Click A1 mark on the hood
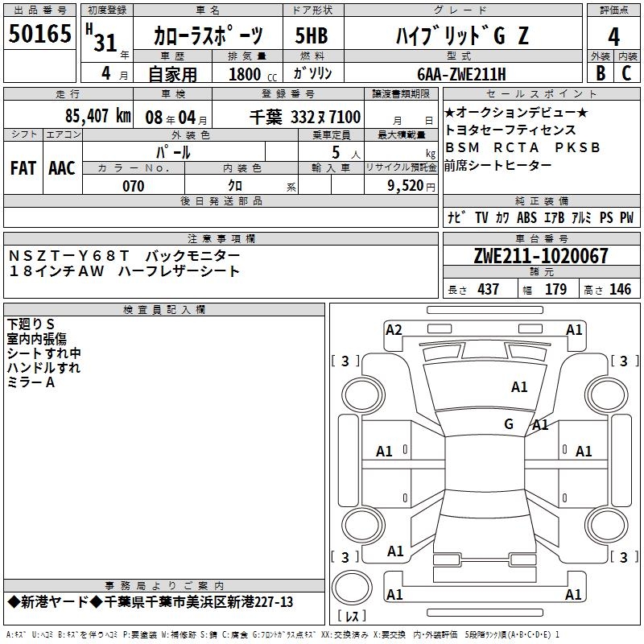644x644 pixels. (519, 387)
